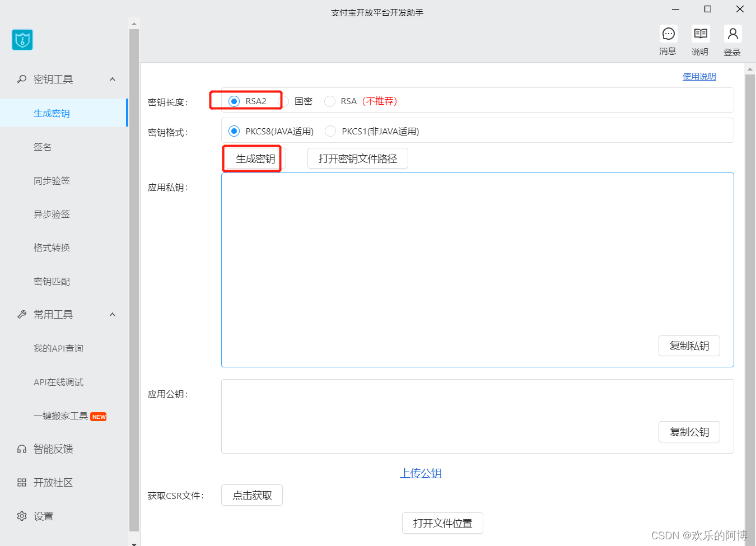Click 打开文件位置 button
This screenshot has width=756, height=546.
[x=442, y=523]
